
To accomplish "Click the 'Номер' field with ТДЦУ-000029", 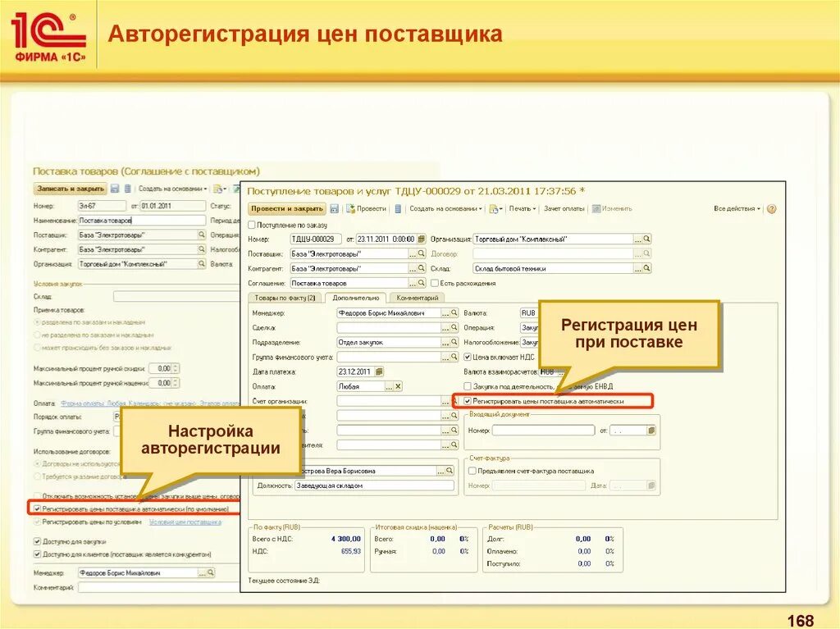I will (316, 239).
